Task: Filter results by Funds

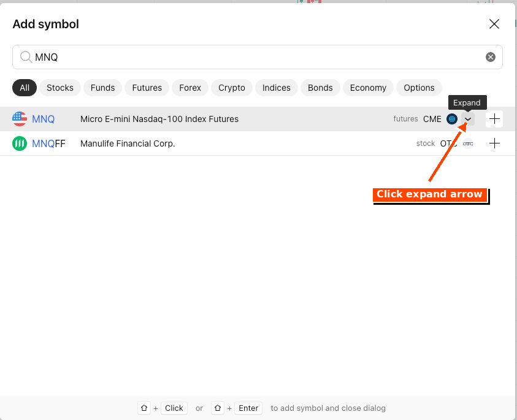Action: click(102, 88)
